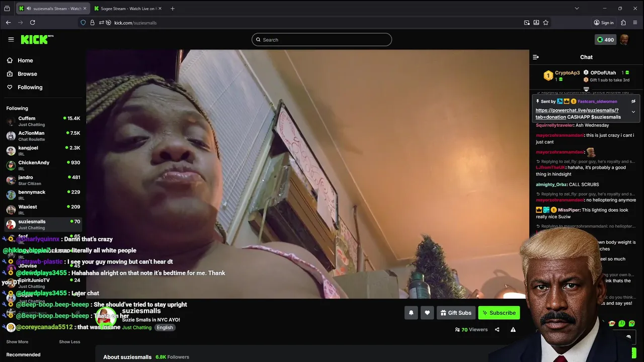This screenshot has width=644, height=362.
Task: Click the browser reload button
Action: click(x=32, y=23)
